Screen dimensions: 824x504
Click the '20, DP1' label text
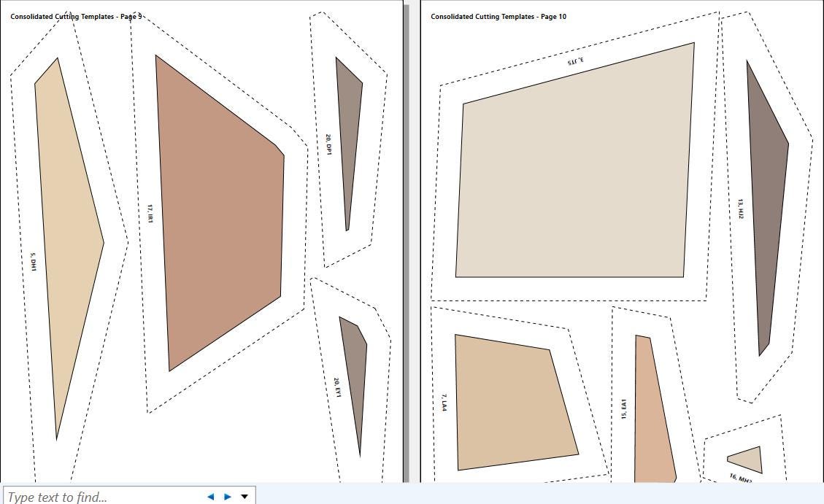(328, 144)
